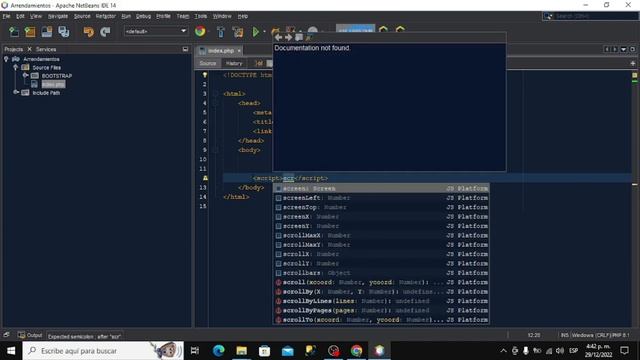Open File Explorer from taskbar
640x360 pixels.
(242, 351)
